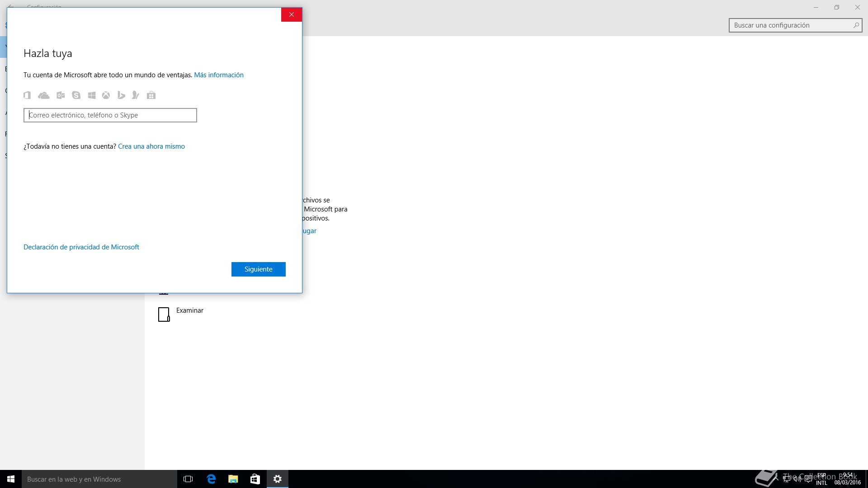868x488 pixels.
Task: Click the Siguiente button
Action: coord(259,269)
